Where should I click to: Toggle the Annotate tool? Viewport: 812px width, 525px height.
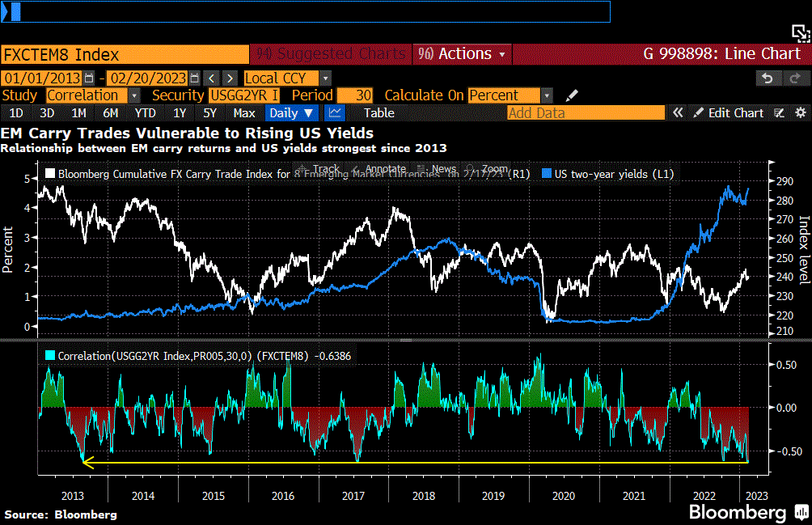pyautogui.click(x=379, y=169)
